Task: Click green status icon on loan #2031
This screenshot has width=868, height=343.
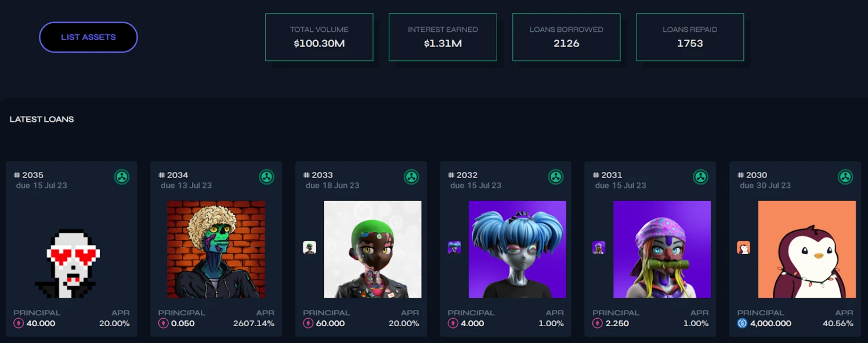Action: point(701,177)
